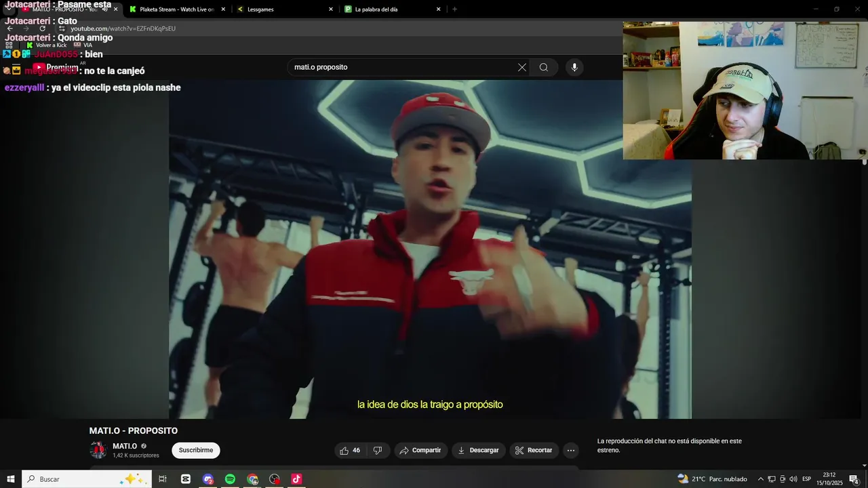Open Task View on the taskbar
The image size is (868, 488).
click(x=163, y=479)
